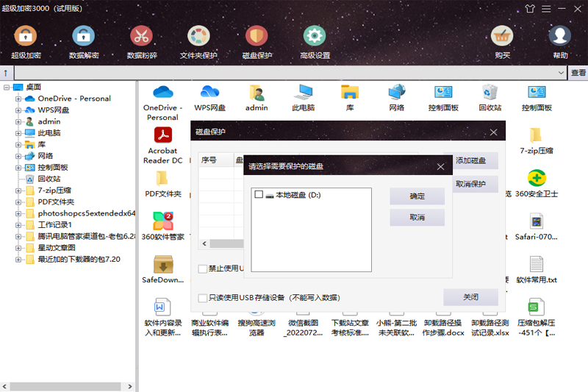
Task: Open 回收站 recycle bin icon in file pane
Action: pyautogui.click(x=490, y=98)
